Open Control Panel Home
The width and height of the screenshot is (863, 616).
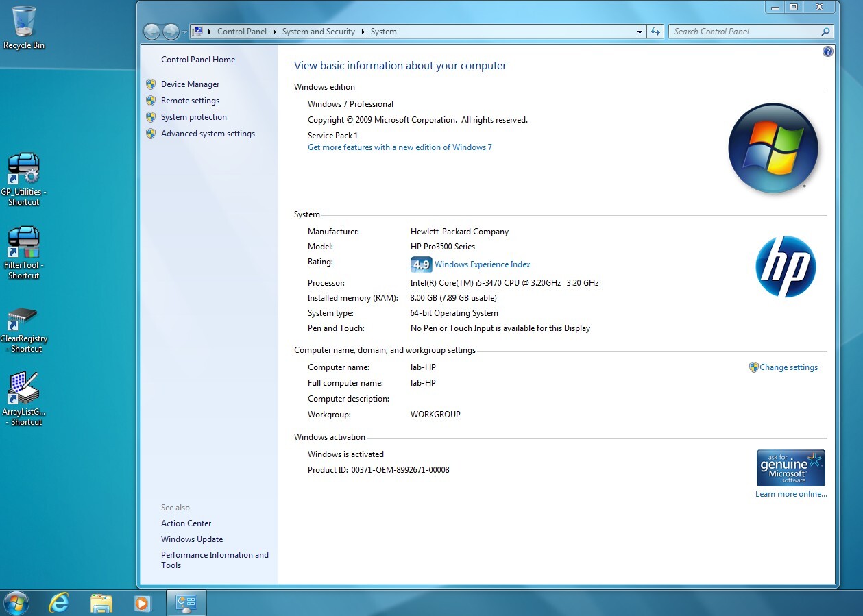point(198,60)
